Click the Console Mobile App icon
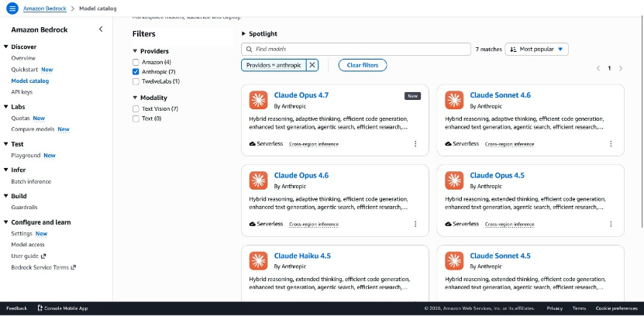 [40, 307]
